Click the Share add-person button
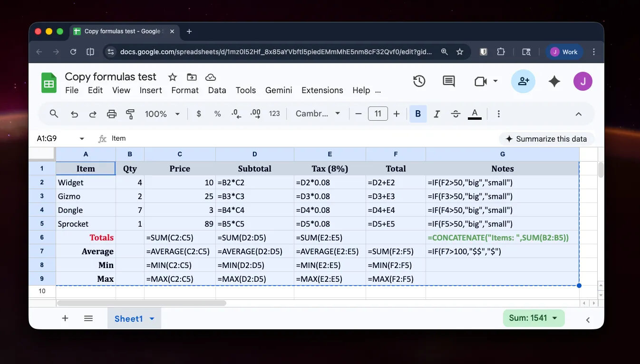640x364 pixels. (523, 81)
